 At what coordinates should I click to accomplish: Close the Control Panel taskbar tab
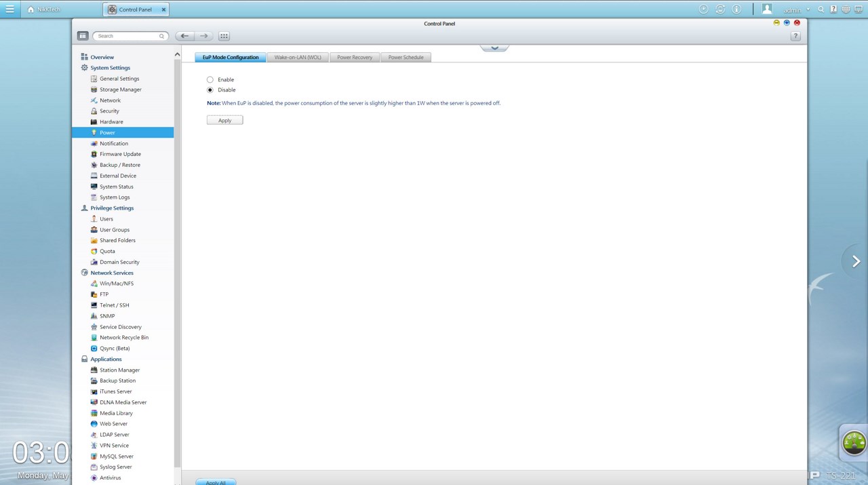coord(163,9)
